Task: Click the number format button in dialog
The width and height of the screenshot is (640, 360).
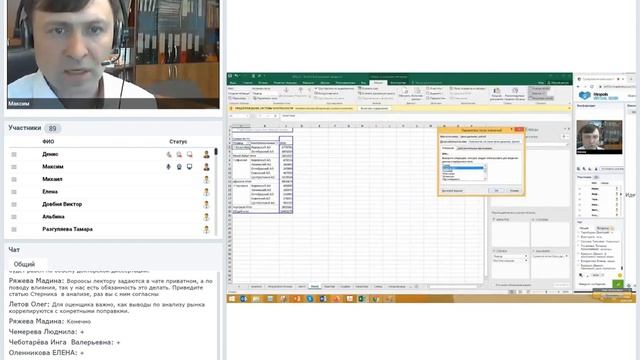Action: (x=452, y=191)
